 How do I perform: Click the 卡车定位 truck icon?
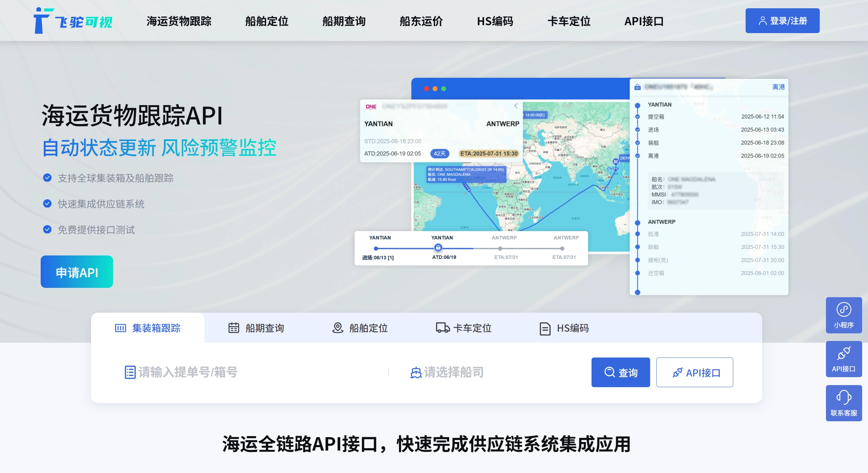[442, 328]
